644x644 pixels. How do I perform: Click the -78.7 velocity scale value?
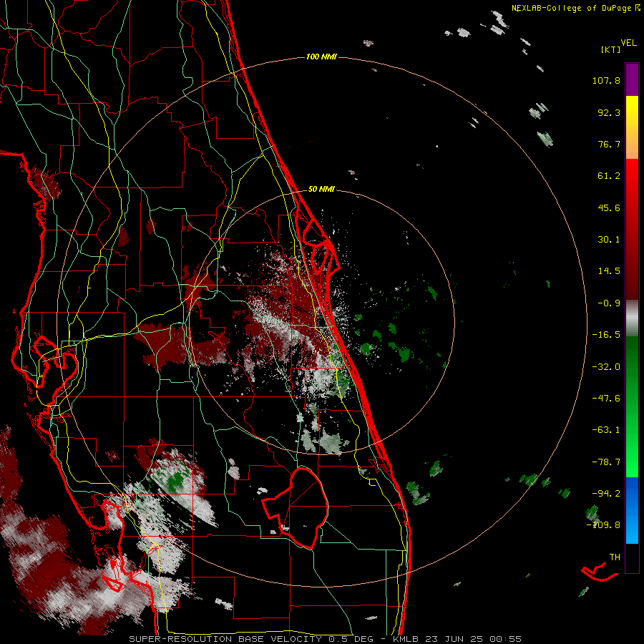click(x=606, y=462)
